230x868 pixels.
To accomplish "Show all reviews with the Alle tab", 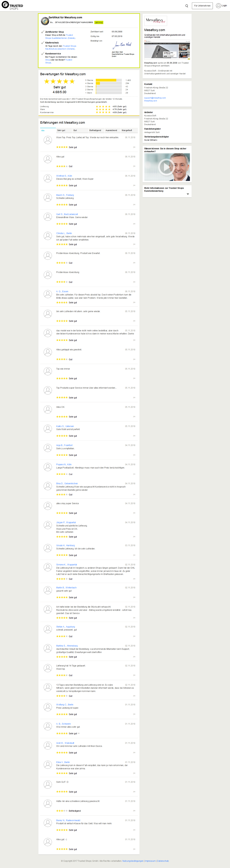I will [48, 130].
